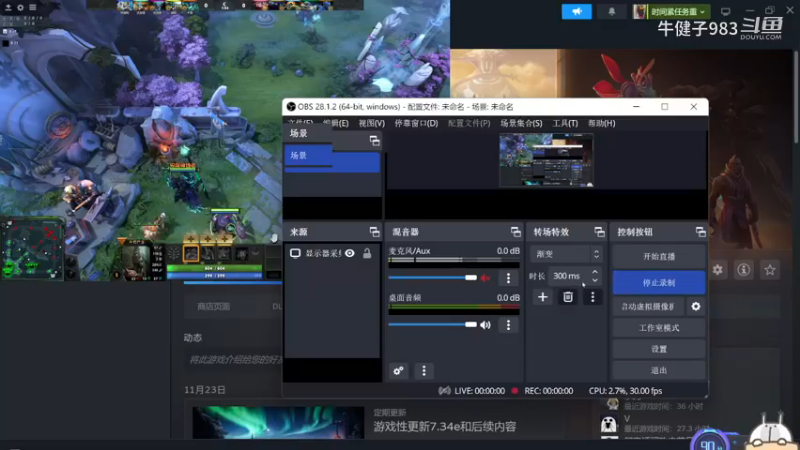Open advanced audio properties gears
The image size is (800, 450).
pyautogui.click(x=398, y=371)
